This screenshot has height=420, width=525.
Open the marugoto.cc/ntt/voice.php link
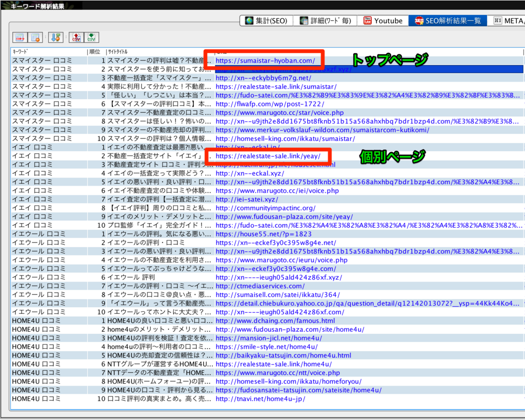pyautogui.click(x=277, y=373)
